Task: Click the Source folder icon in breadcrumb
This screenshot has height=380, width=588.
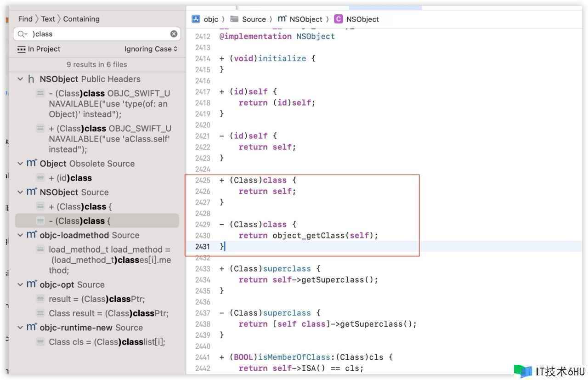Action: (234, 19)
